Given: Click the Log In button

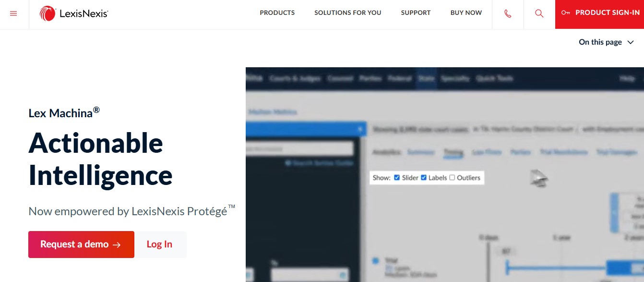Looking at the screenshot, I should 159,245.
